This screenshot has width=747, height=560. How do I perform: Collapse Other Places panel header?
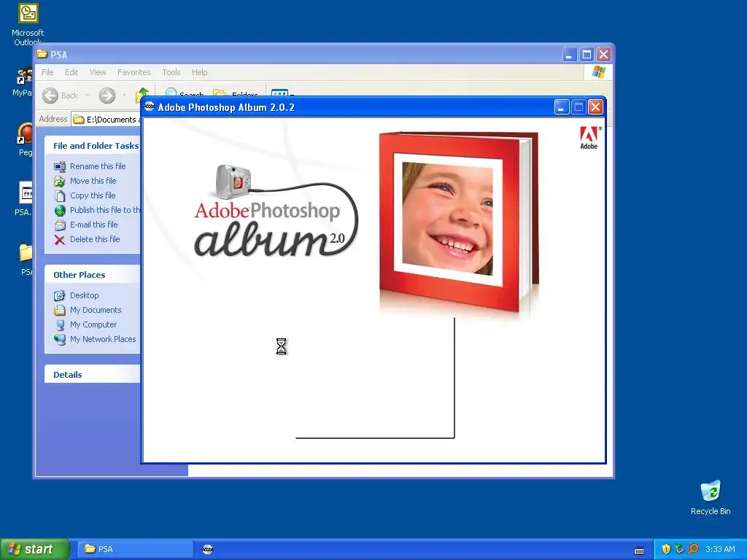pos(93,275)
